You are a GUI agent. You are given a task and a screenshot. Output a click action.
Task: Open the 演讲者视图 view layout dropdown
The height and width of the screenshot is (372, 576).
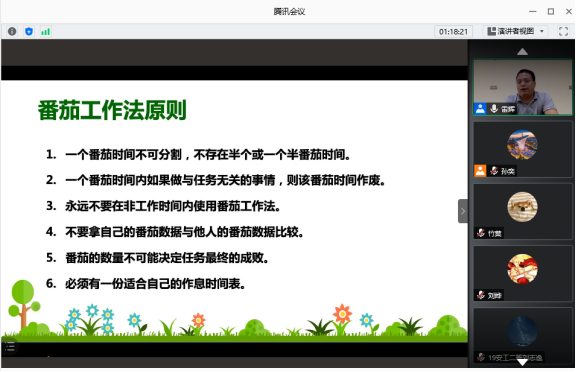click(x=515, y=32)
